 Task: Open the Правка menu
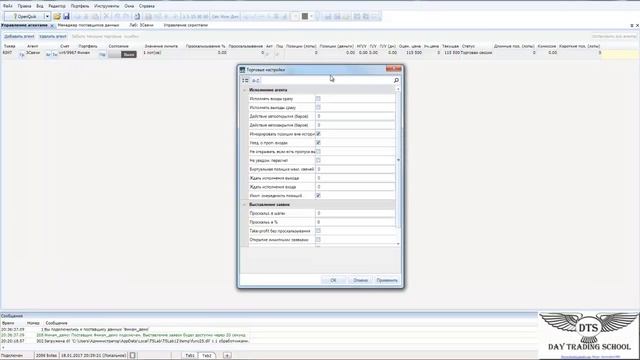(24, 6)
